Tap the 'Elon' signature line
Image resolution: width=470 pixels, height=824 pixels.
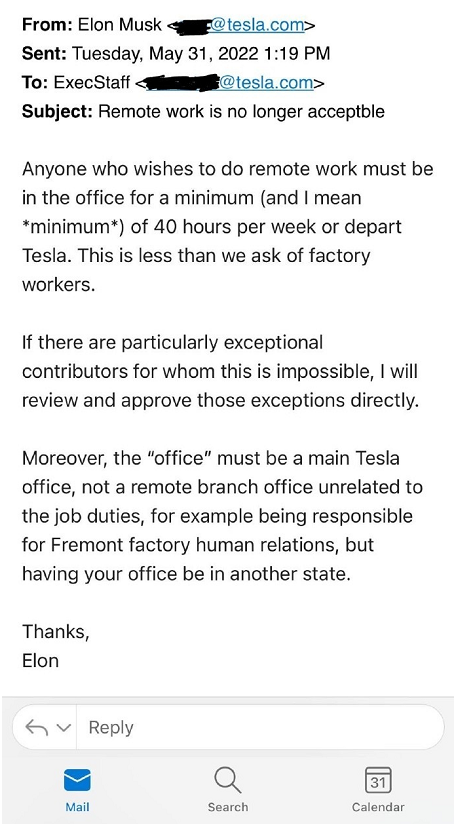pos(40,660)
